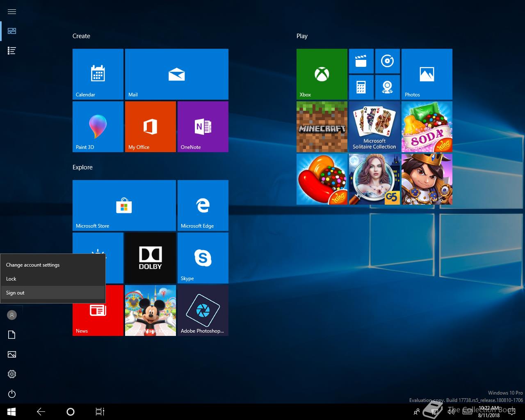The width and height of the screenshot is (525, 420).
Task: Choose Lock from the account menu
Action: tap(52, 279)
